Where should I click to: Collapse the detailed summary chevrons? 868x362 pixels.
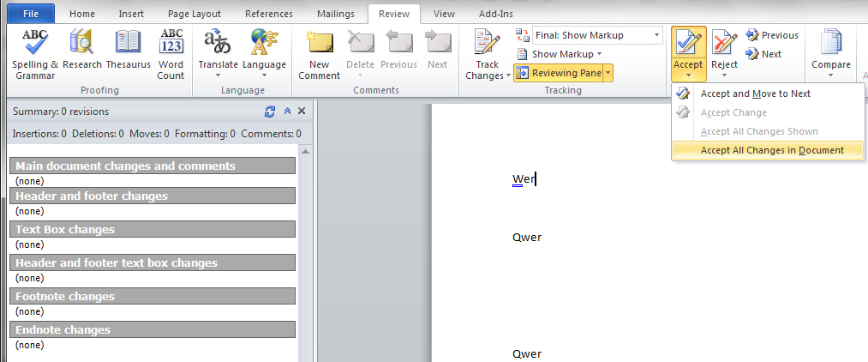tap(287, 112)
